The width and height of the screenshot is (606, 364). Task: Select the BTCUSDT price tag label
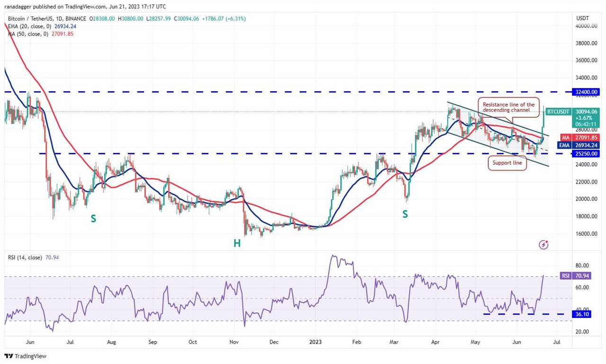558,112
